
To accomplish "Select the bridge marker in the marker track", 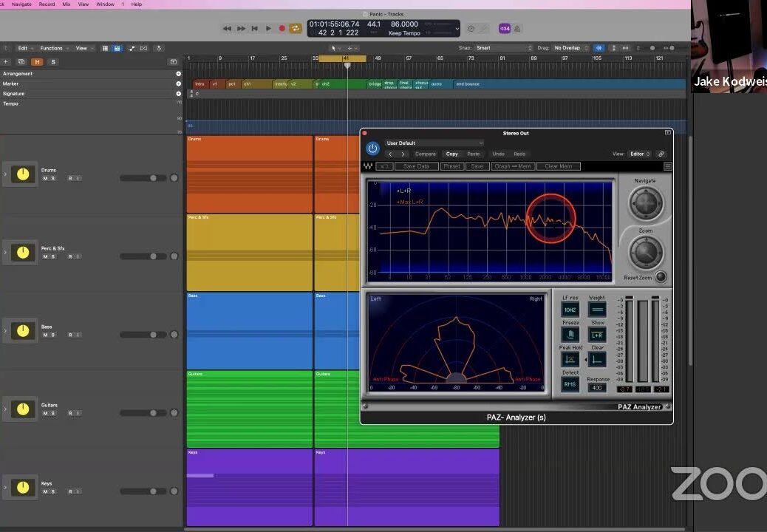I will 375,84.
